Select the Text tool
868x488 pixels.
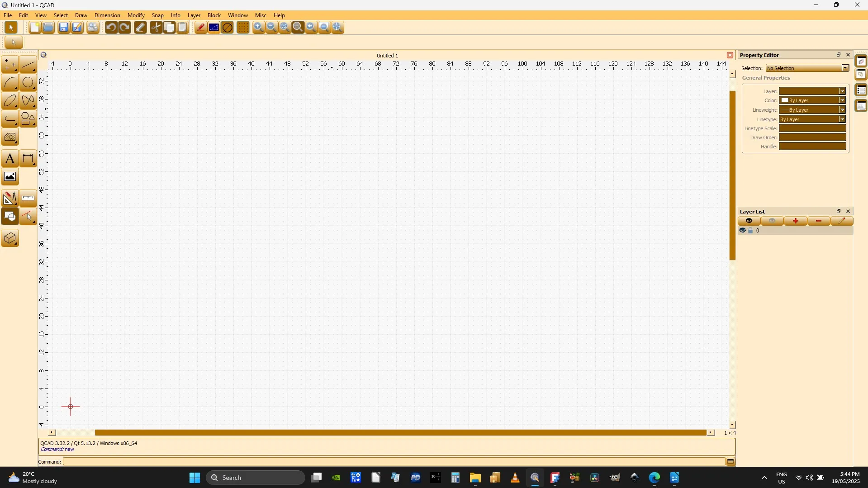point(10,158)
